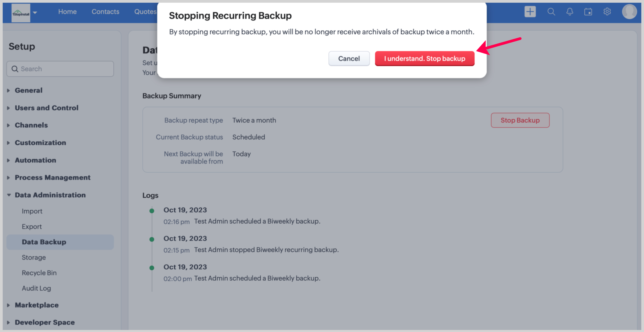Expand the General setup section
The width and height of the screenshot is (644, 332).
tap(29, 90)
